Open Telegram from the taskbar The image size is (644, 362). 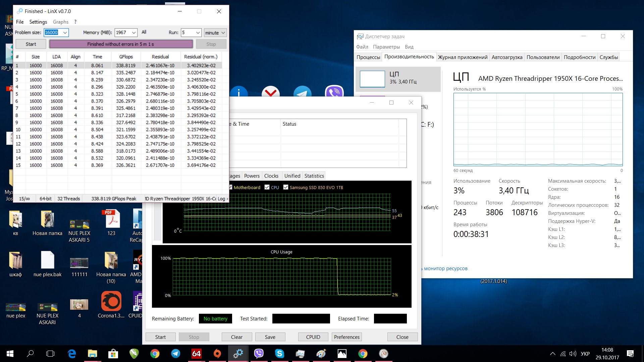(x=175, y=354)
